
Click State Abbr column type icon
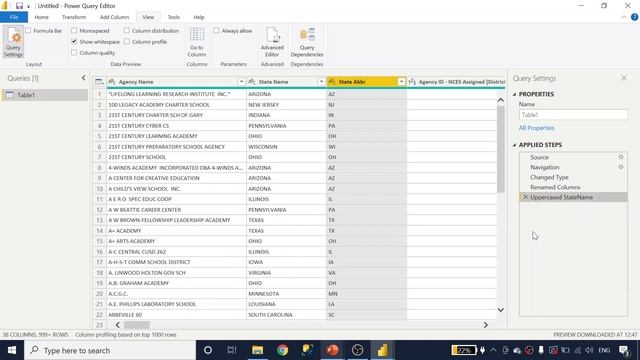click(332, 82)
